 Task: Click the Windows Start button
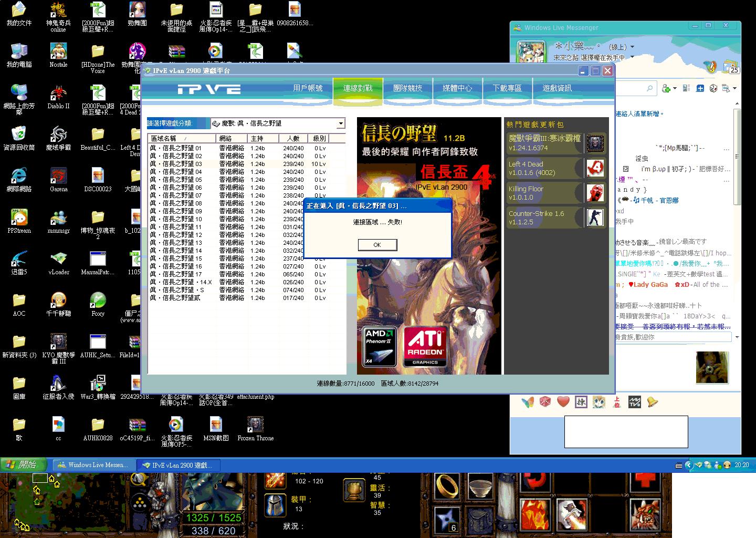(20, 464)
